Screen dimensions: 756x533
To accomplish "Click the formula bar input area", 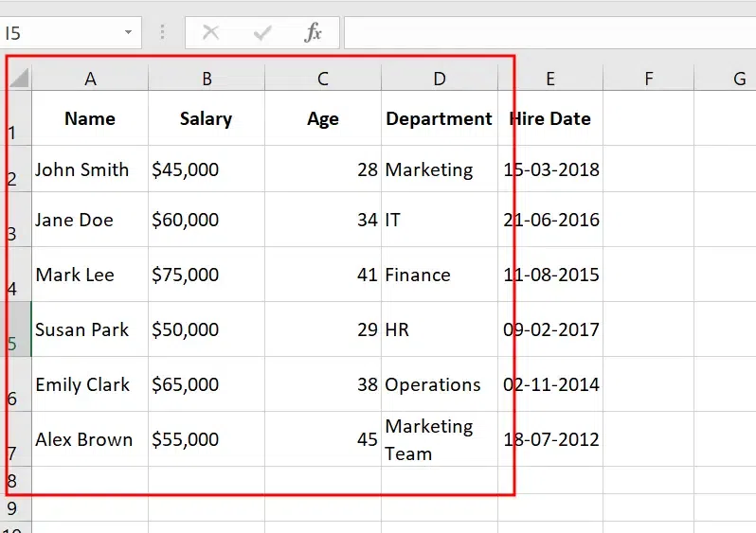I will pos(549,33).
